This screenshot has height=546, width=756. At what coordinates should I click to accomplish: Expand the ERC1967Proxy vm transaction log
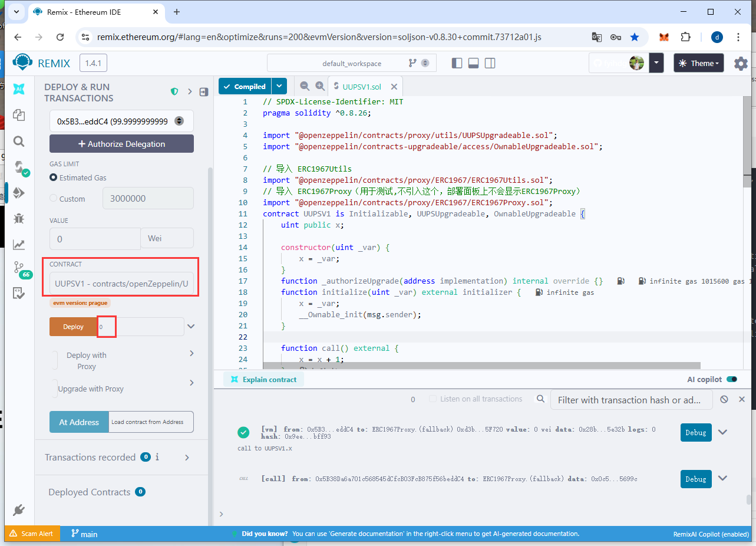[722, 432]
